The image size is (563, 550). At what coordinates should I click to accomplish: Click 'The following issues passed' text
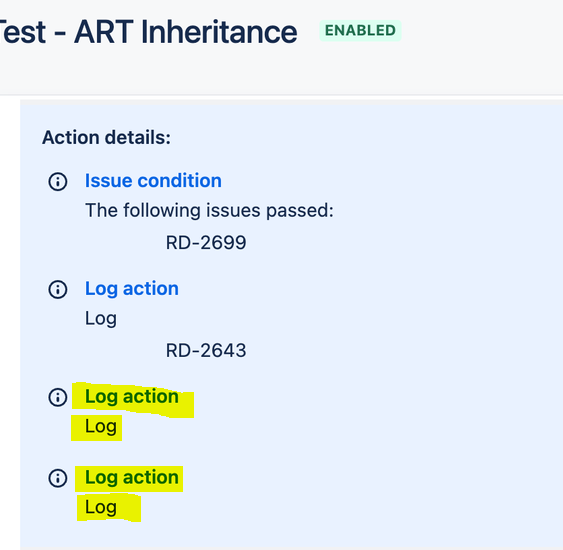tap(209, 210)
